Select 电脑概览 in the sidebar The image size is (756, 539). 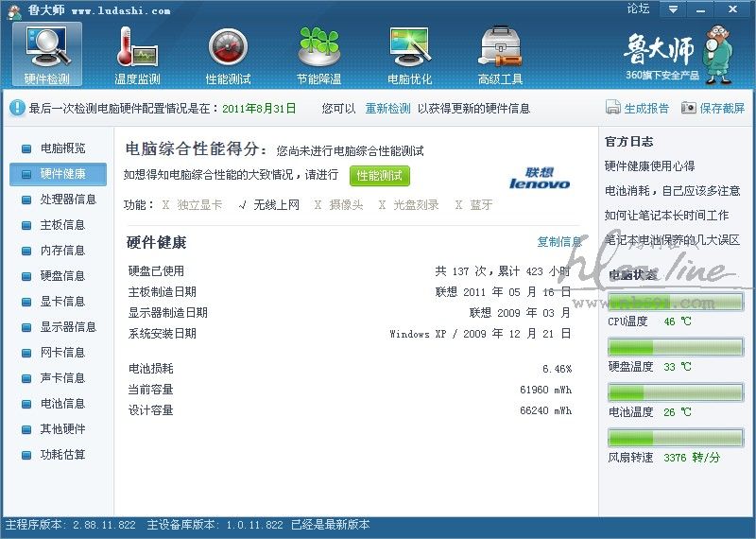(62, 148)
